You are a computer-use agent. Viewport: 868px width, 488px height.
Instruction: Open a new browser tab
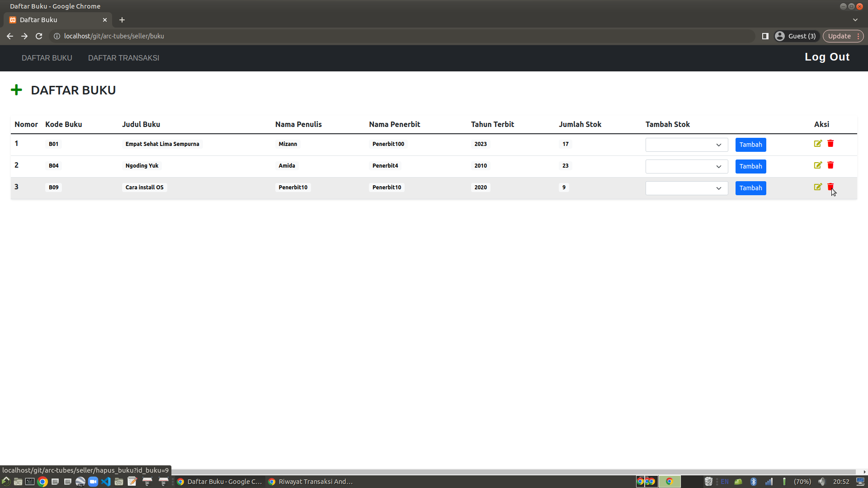point(122,20)
